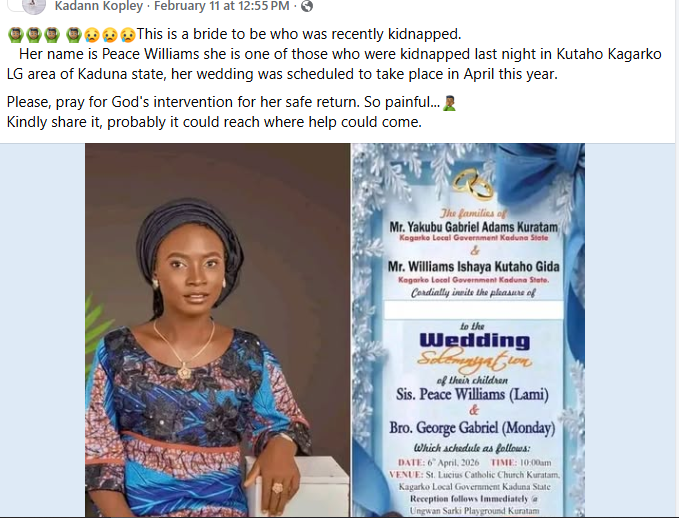Image resolution: width=679 pixels, height=518 pixels.
Task: Click the bold "Wedding" heading on the invitation
Action: click(x=475, y=341)
